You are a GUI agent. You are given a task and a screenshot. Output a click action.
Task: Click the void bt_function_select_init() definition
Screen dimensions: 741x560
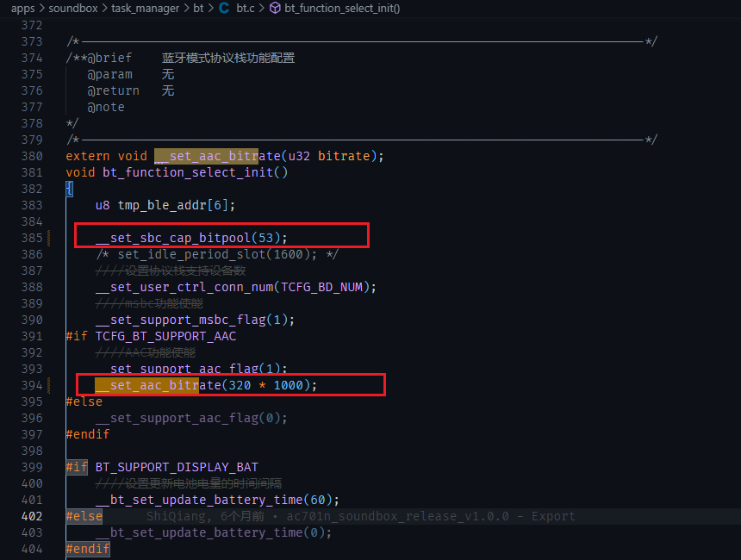coord(177,172)
